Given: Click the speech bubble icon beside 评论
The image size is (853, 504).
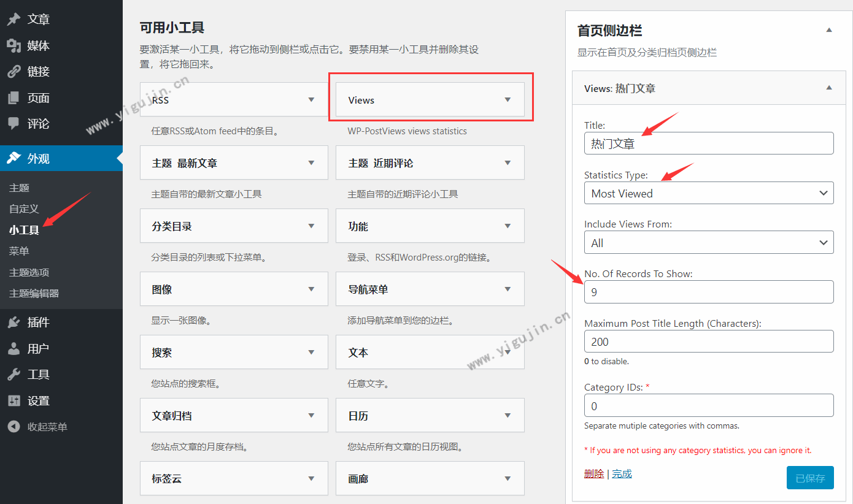Looking at the screenshot, I should tap(14, 124).
